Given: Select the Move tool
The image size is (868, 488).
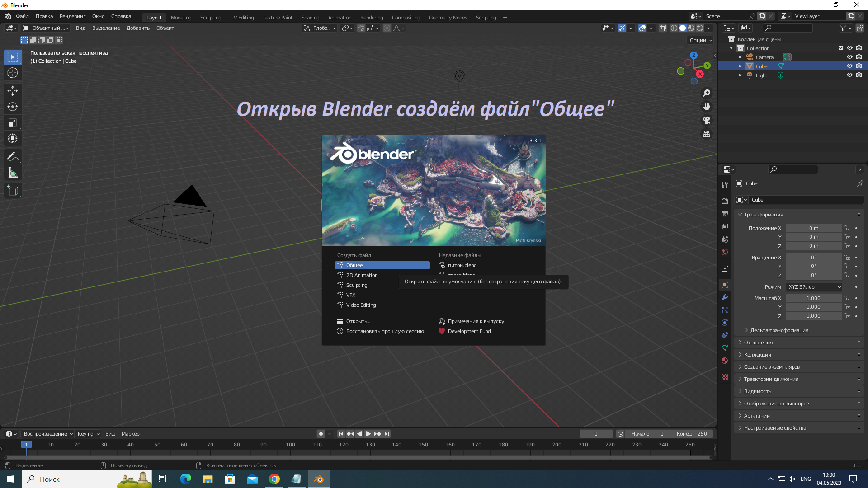Looking at the screenshot, I should click(13, 91).
